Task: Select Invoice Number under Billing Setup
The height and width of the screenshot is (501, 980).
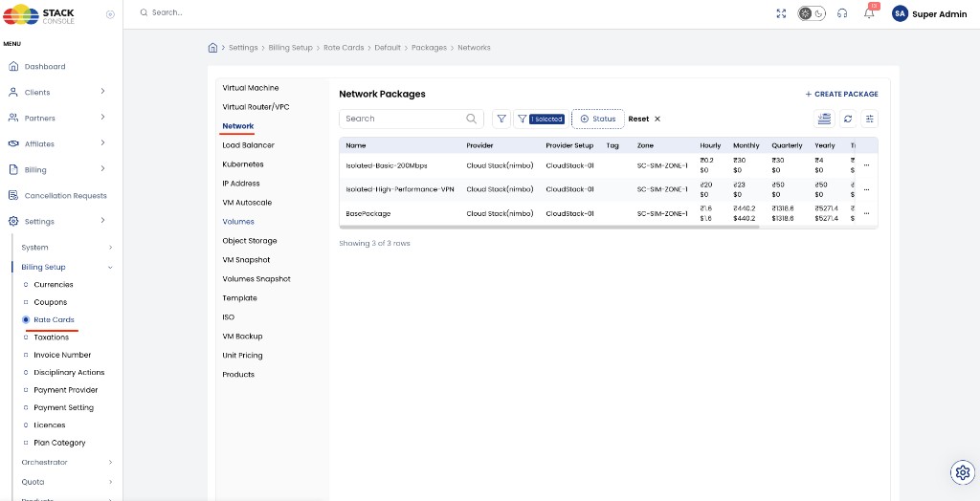Action: 62,354
